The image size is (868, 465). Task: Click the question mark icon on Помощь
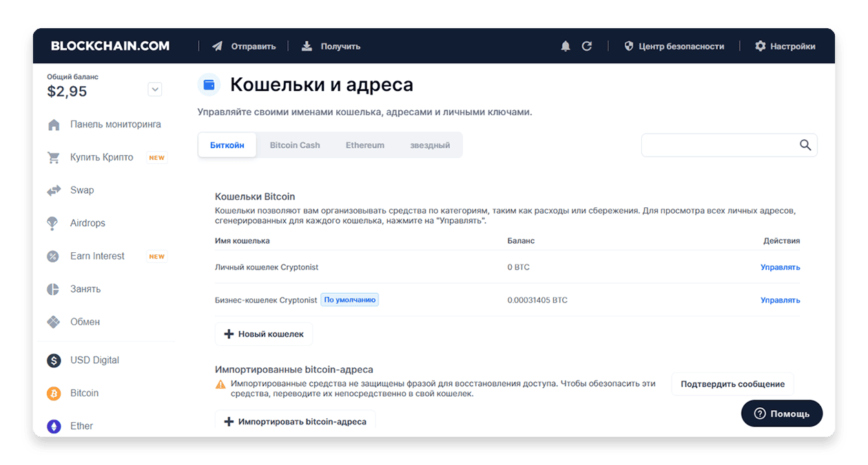click(x=760, y=413)
